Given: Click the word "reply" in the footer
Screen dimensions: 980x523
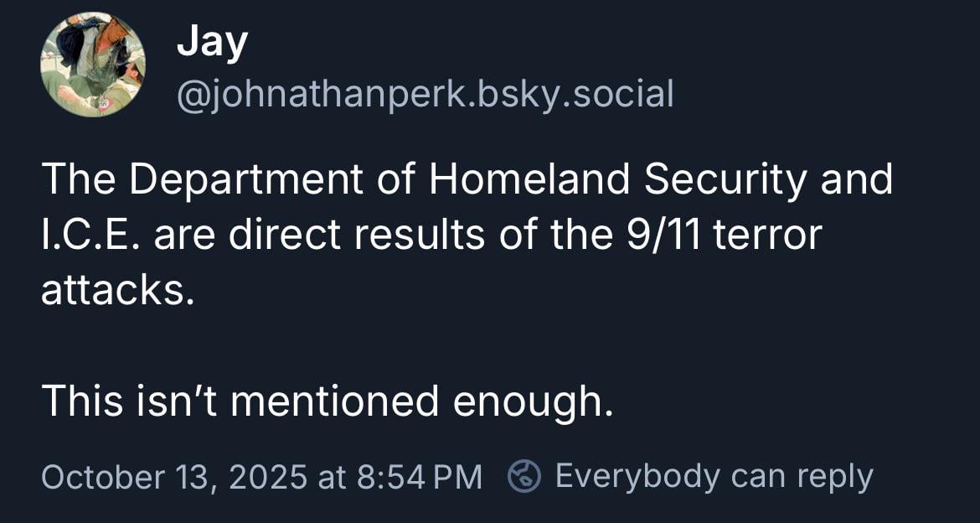Looking at the screenshot, I should [x=834, y=477].
